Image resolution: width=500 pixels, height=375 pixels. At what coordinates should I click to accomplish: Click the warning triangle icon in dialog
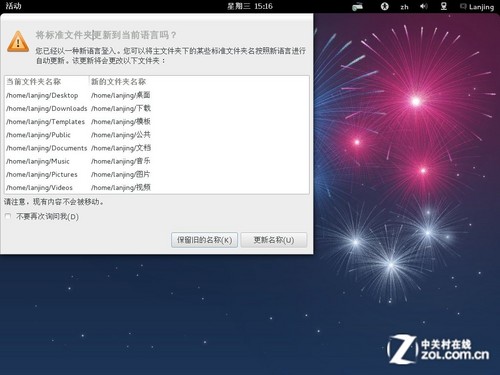[18, 42]
